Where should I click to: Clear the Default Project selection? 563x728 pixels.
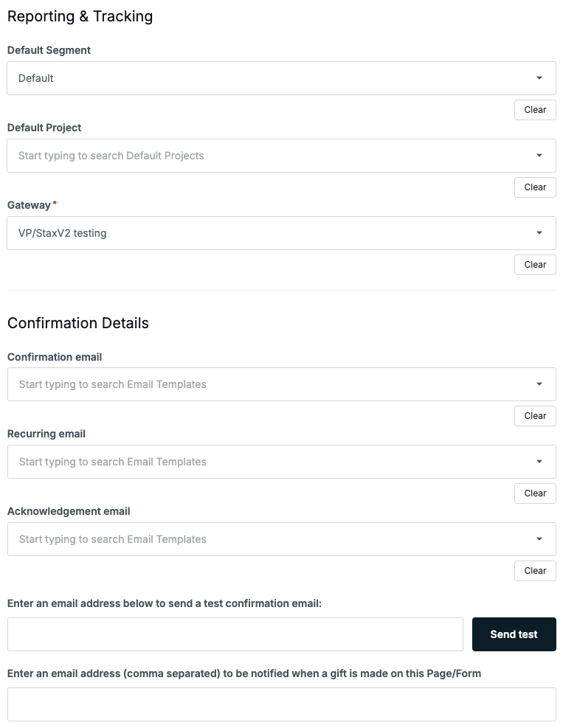pyautogui.click(x=535, y=187)
